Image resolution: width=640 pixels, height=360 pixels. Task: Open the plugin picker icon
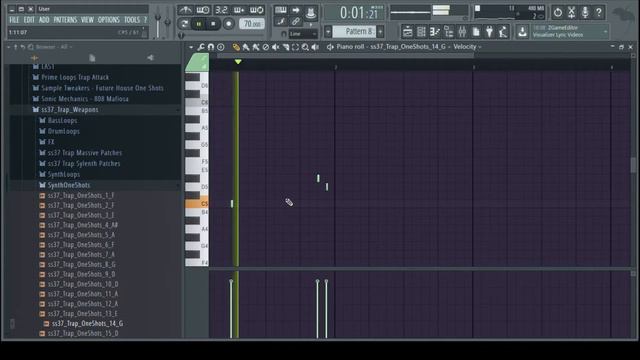tap(489, 32)
